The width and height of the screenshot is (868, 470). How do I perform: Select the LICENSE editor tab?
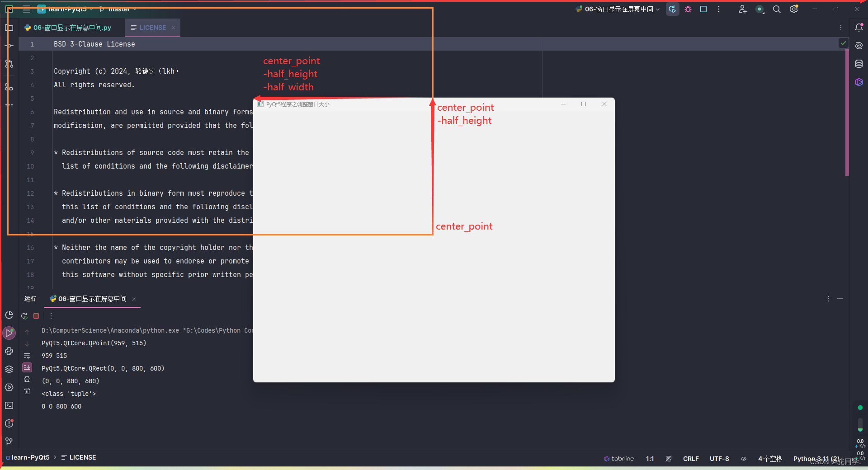pyautogui.click(x=152, y=28)
